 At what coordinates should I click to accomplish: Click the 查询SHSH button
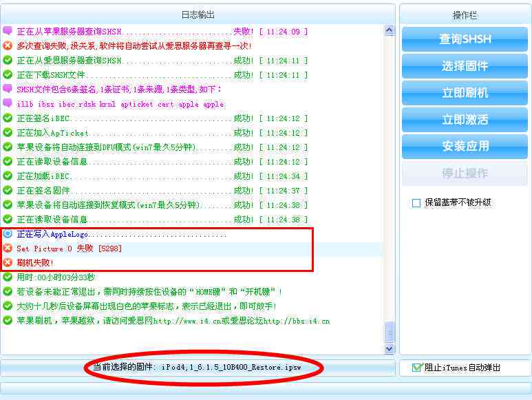click(x=465, y=39)
